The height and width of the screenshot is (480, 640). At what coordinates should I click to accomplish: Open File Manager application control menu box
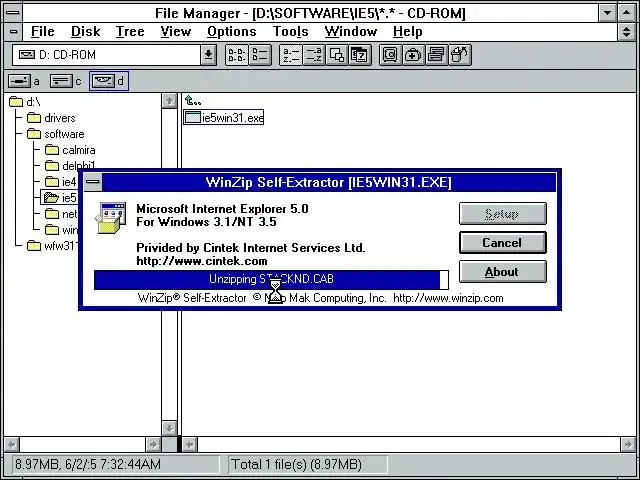pos(13,12)
